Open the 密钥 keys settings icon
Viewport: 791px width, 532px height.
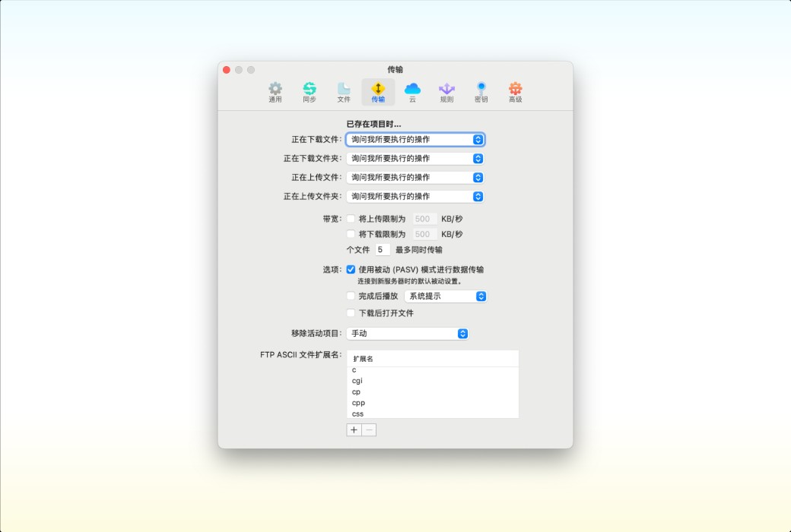(x=481, y=90)
